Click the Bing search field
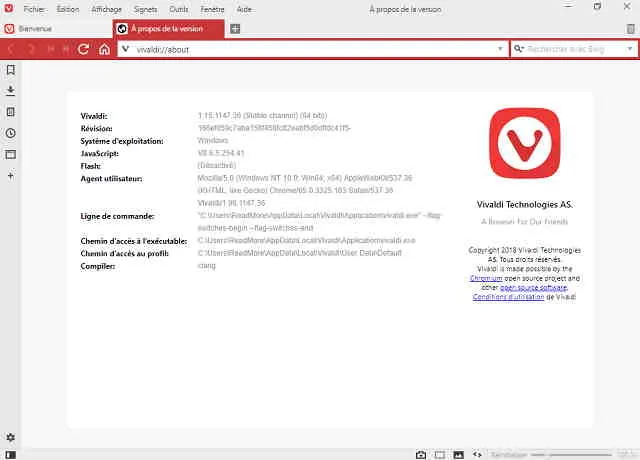 [575, 49]
